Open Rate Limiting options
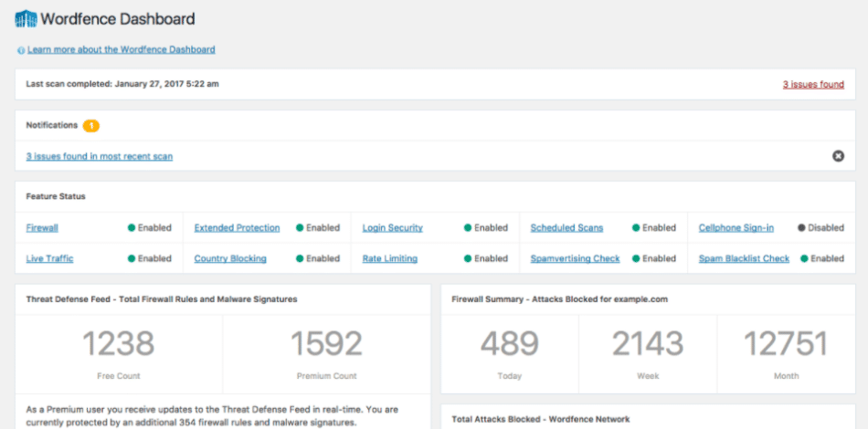 [389, 258]
